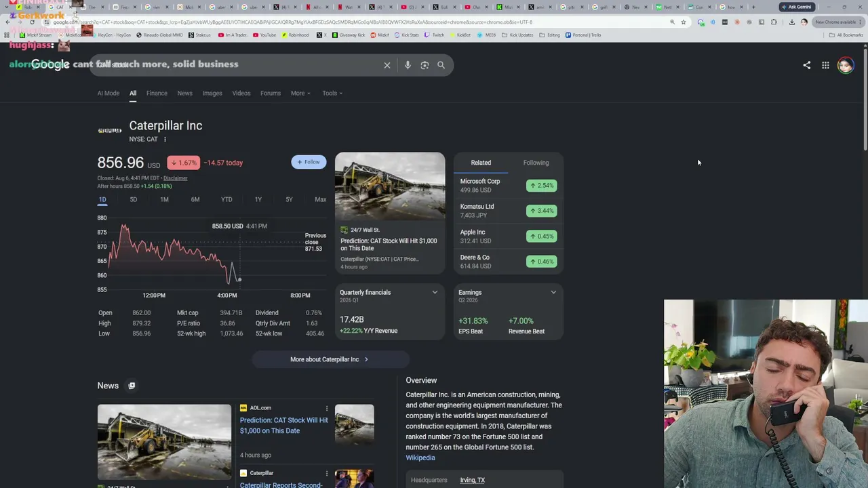
Task: Open the Twitch bookmark
Action: pos(435,35)
